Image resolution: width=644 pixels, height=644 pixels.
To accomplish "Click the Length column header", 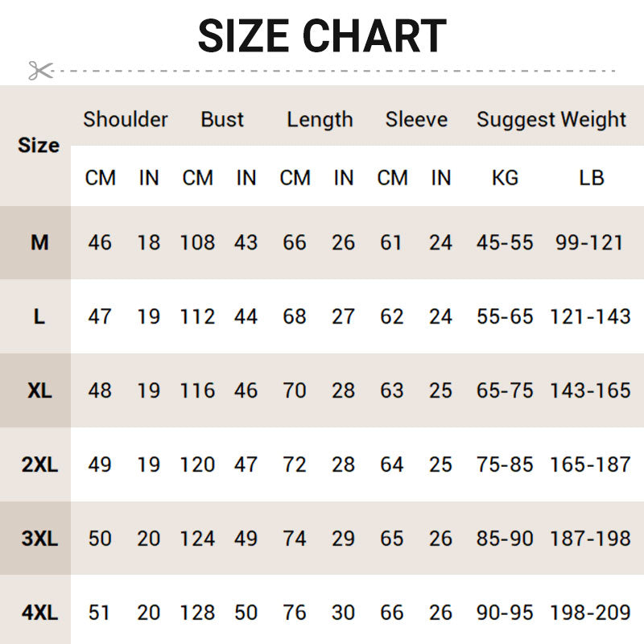I will (x=320, y=120).
